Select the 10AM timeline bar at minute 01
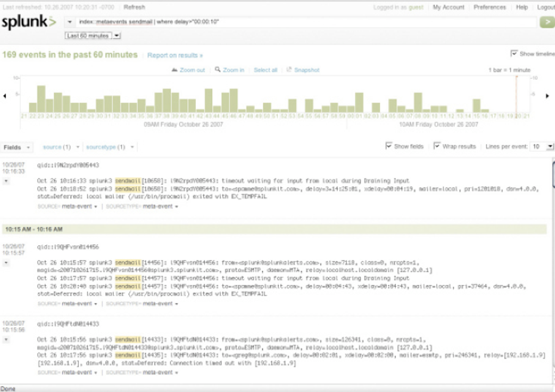The width and height of the screenshot is (555, 392). [359, 103]
